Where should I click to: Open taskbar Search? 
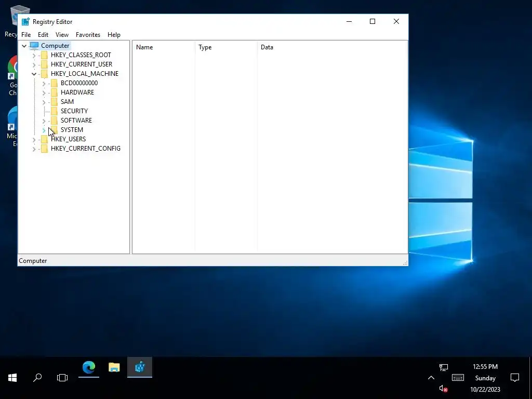[37, 378]
